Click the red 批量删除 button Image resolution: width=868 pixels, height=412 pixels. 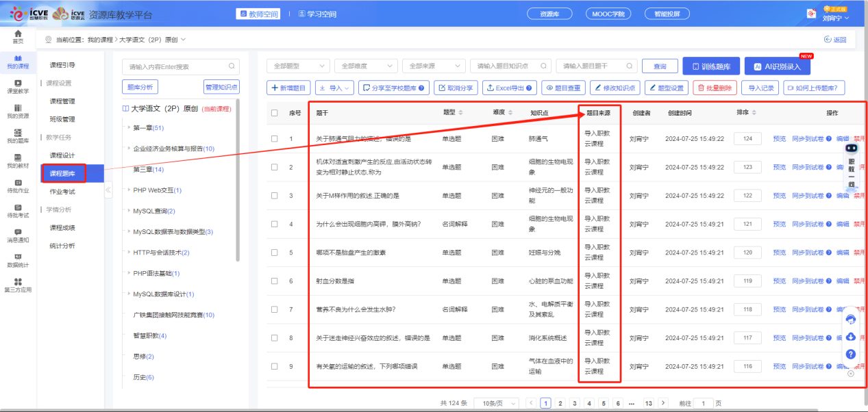tap(715, 88)
